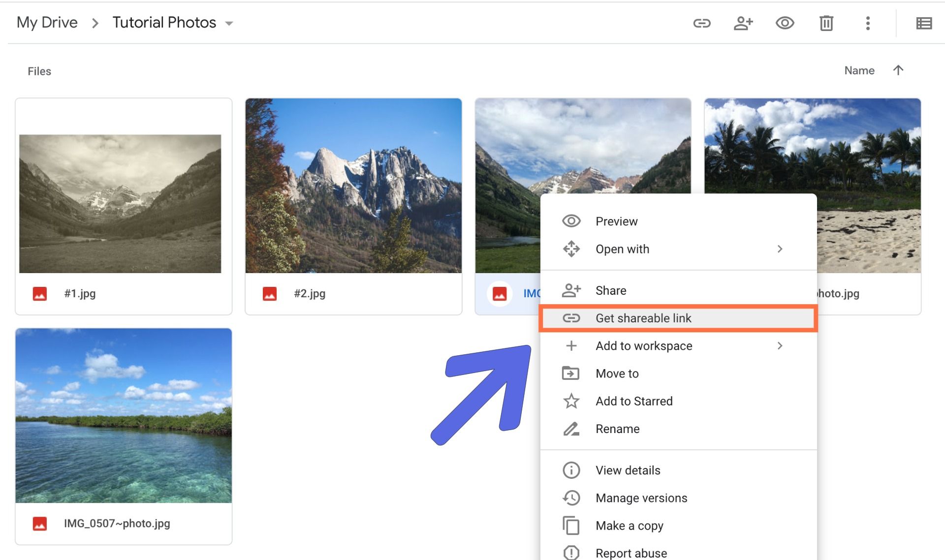Select Get shareable link menu item

pyautogui.click(x=643, y=318)
